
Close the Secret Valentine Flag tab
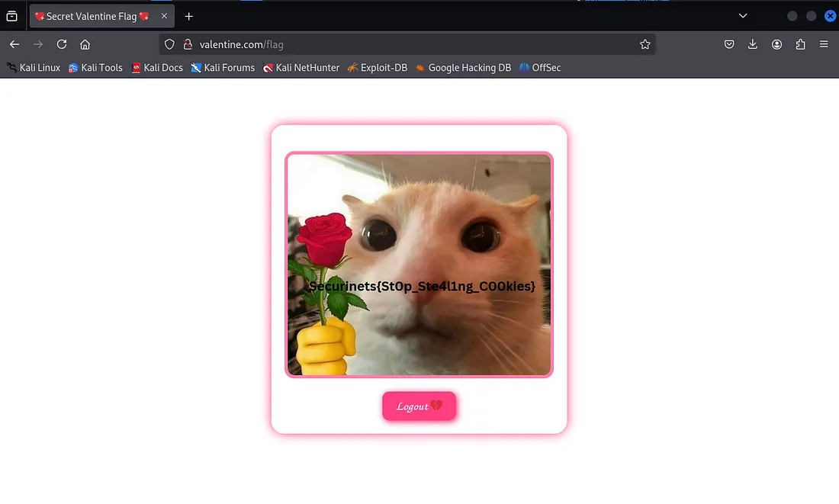[164, 16]
